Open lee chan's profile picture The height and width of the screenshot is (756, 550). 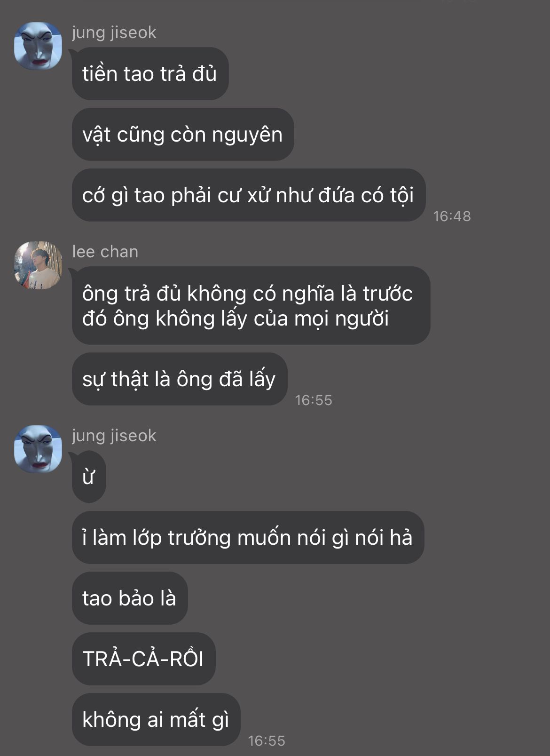pos(38,265)
